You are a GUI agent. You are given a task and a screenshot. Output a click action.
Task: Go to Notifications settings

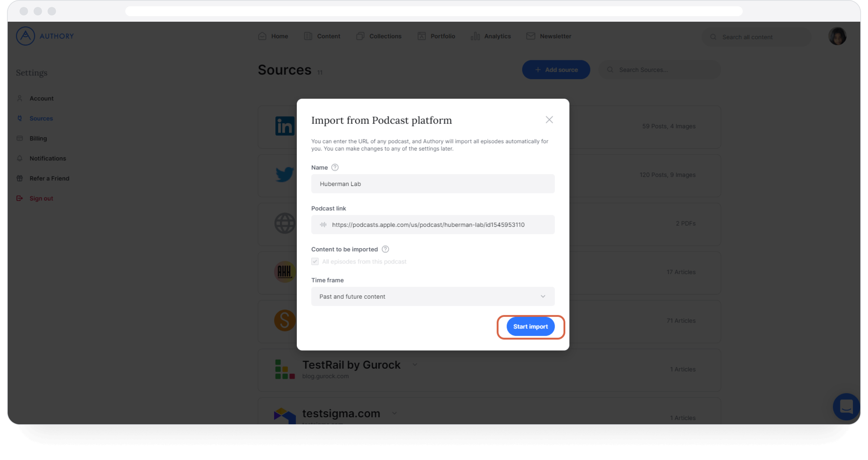(48, 158)
